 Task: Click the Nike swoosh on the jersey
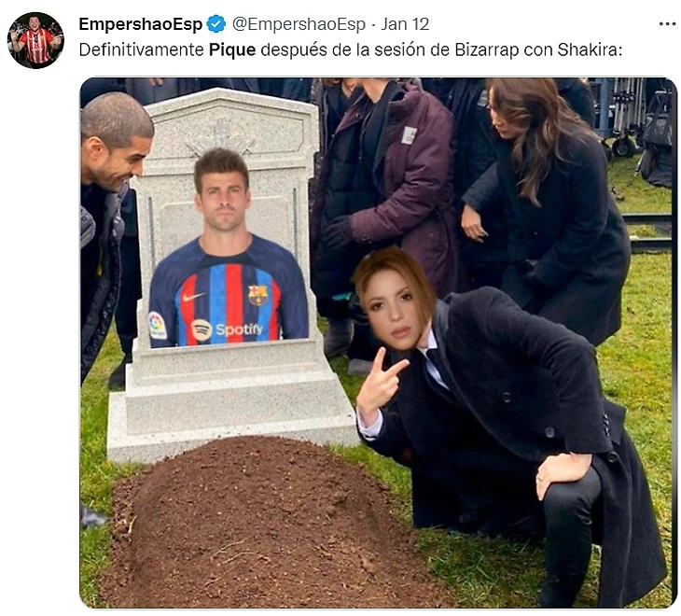[x=193, y=297]
